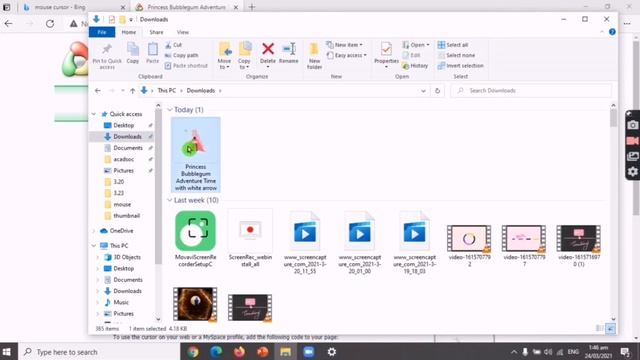Select the MovaviScreenRecorderSetupC file

(x=196, y=239)
